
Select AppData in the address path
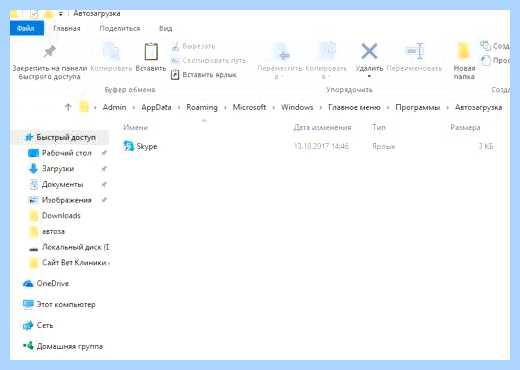(x=156, y=107)
